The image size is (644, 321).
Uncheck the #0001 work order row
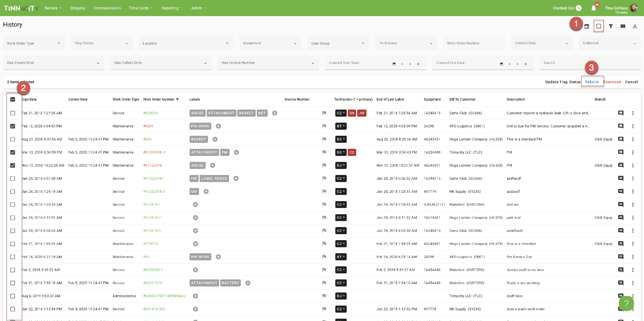tap(12, 126)
